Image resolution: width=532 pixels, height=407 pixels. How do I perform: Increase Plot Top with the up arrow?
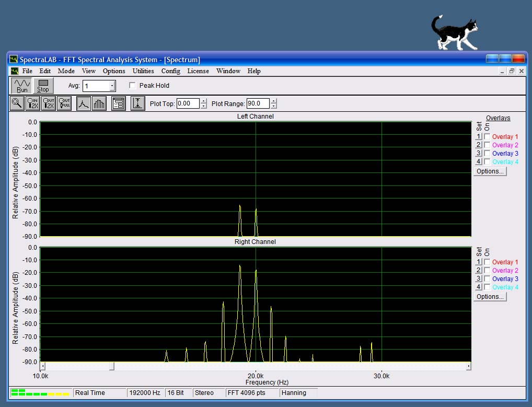tap(203, 101)
